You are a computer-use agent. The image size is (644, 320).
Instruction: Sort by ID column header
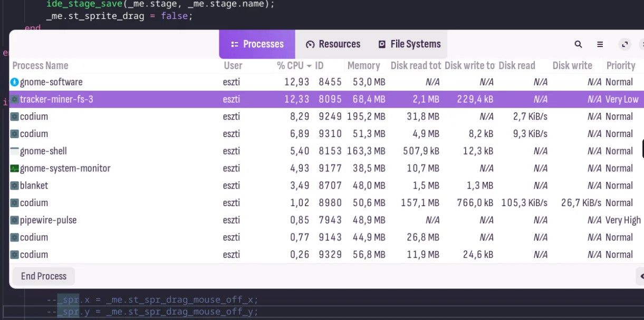(319, 65)
